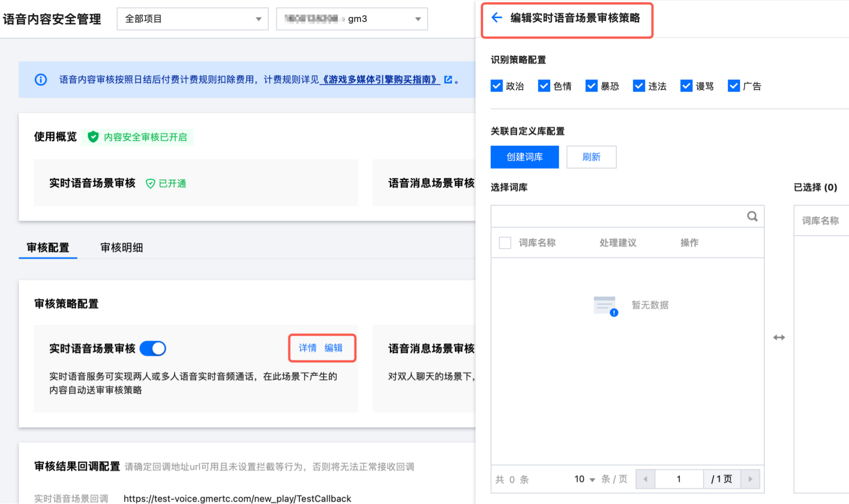Click the 创建词库 button

(524, 157)
